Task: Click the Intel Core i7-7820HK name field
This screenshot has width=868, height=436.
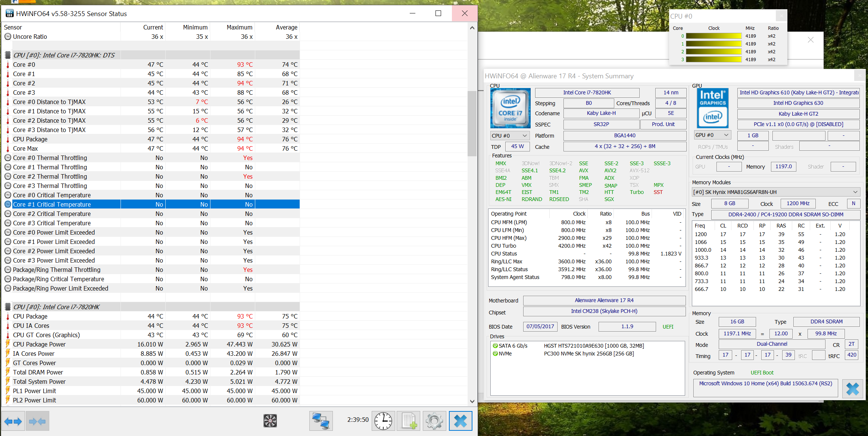Action: pyautogui.click(x=587, y=92)
